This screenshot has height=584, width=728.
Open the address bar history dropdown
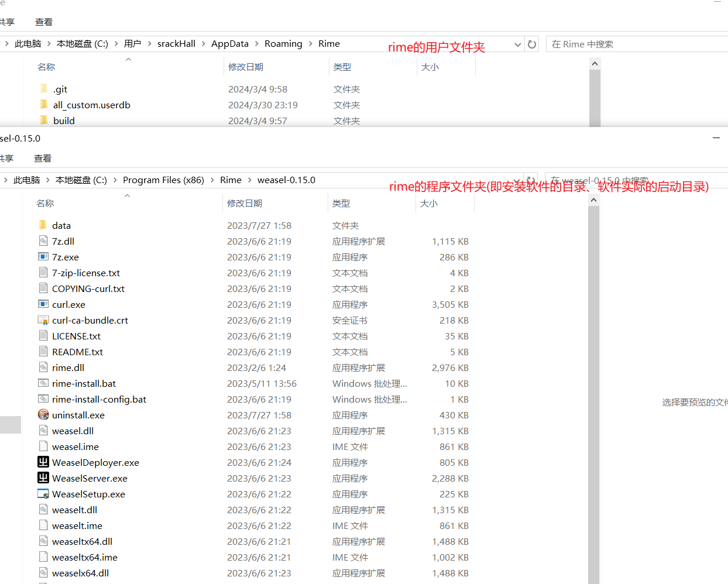(517, 44)
